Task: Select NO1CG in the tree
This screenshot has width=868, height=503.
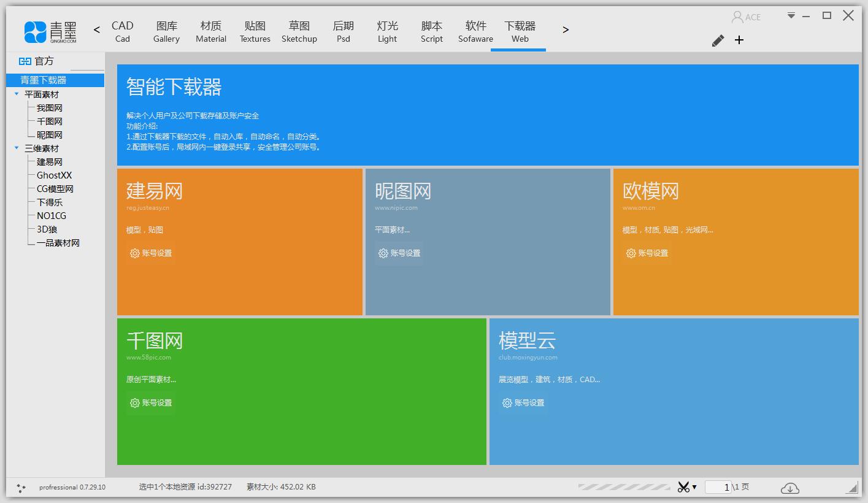Action: pos(52,216)
